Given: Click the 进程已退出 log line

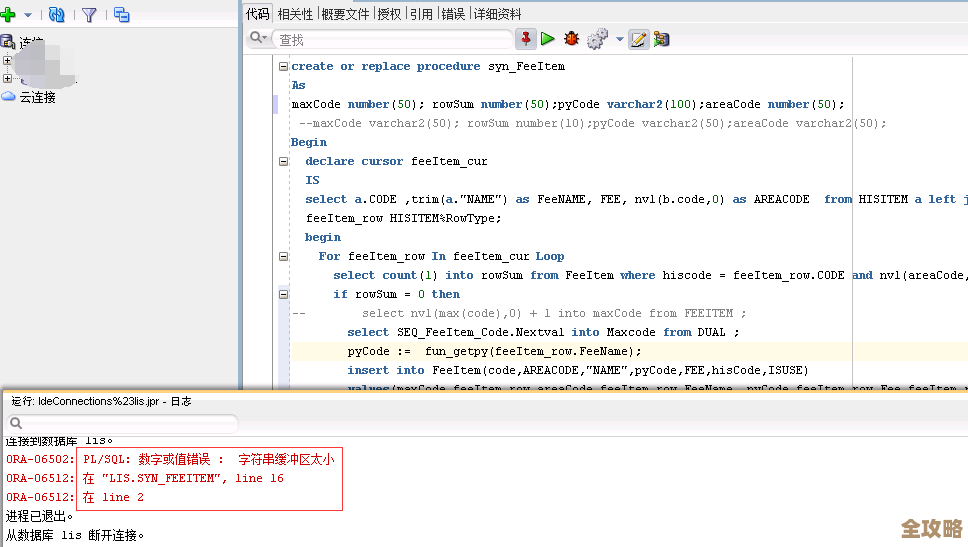Looking at the screenshot, I should tap(39, 516).
